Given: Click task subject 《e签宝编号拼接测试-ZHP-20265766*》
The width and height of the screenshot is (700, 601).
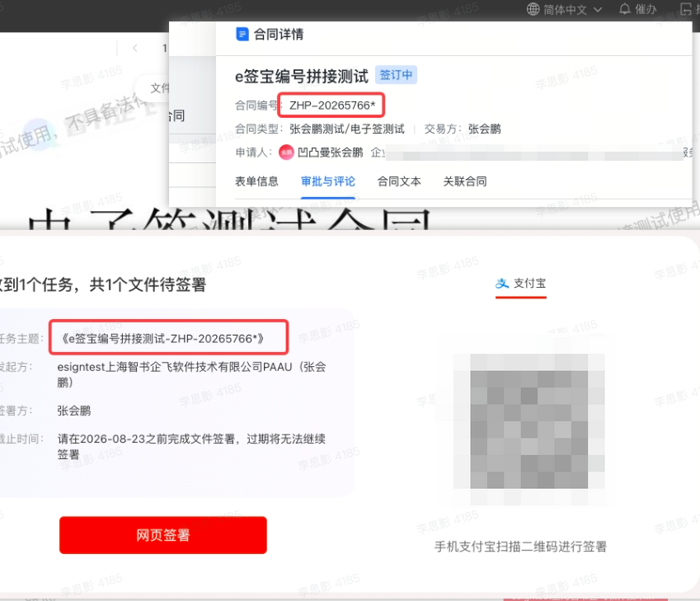Looking at the screenshot, I should [x=163, y=339].
